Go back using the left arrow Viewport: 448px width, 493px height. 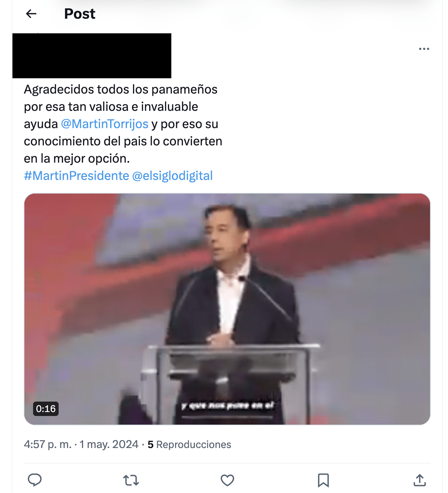coord(31,14)
